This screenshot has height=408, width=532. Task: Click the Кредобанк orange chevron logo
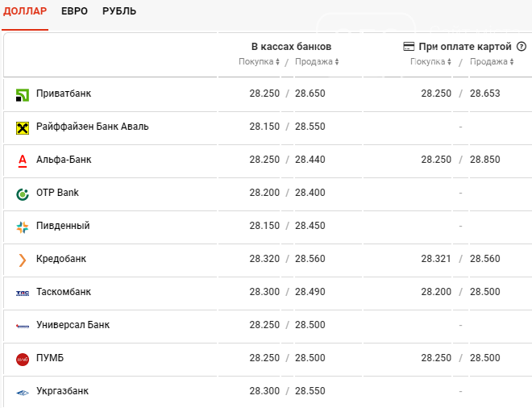point(23,260)
